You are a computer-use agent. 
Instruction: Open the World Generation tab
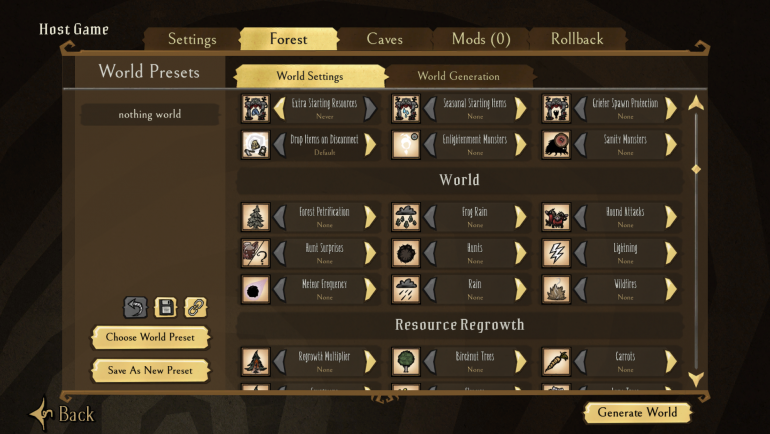click(459, 76)
